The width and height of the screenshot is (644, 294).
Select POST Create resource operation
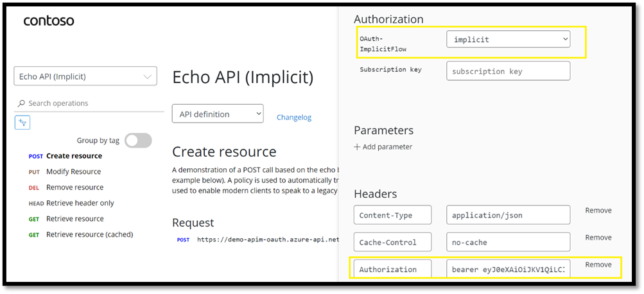coord(65,156)
